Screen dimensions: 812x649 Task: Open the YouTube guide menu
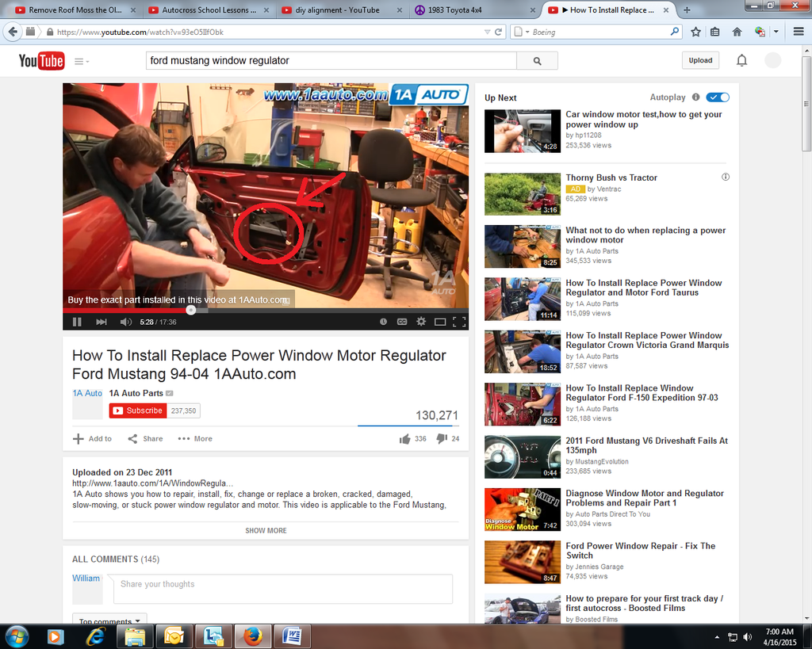pos(82,61)
